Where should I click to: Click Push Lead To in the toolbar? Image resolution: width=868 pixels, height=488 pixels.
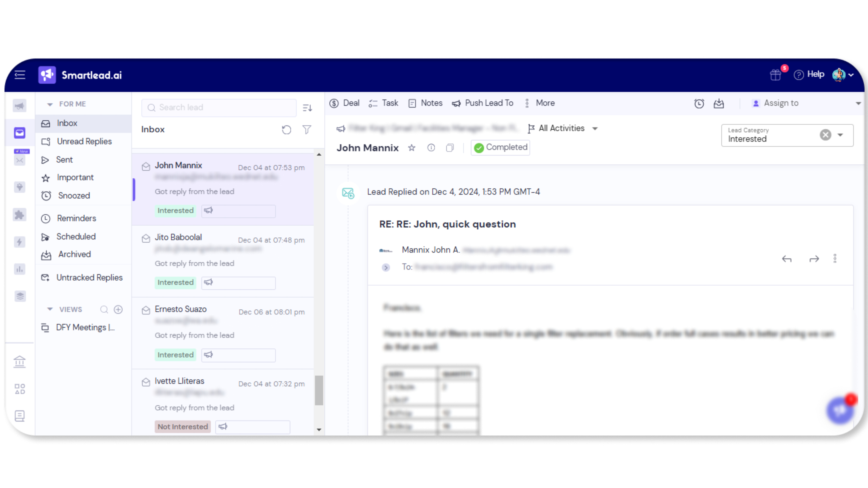pyautogui.click(x=482, y=103)
